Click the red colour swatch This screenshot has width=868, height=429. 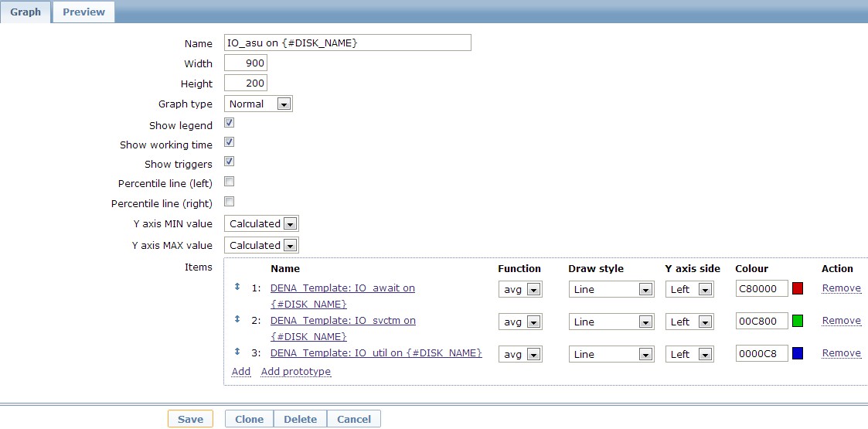click(798, 288)
